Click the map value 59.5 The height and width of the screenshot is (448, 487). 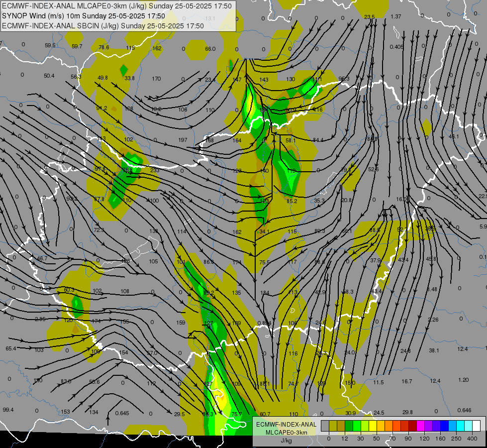pos(50,45)
